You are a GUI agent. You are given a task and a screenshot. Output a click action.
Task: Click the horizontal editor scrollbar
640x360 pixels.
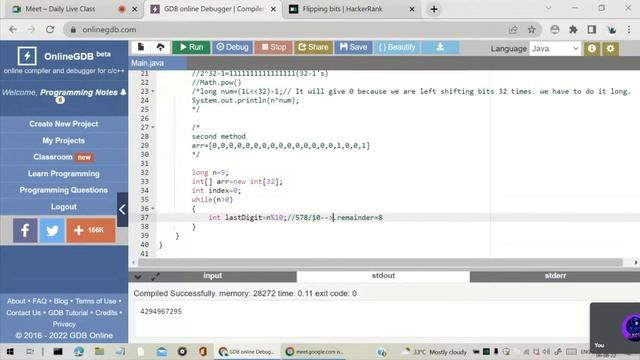click(380, 262)
